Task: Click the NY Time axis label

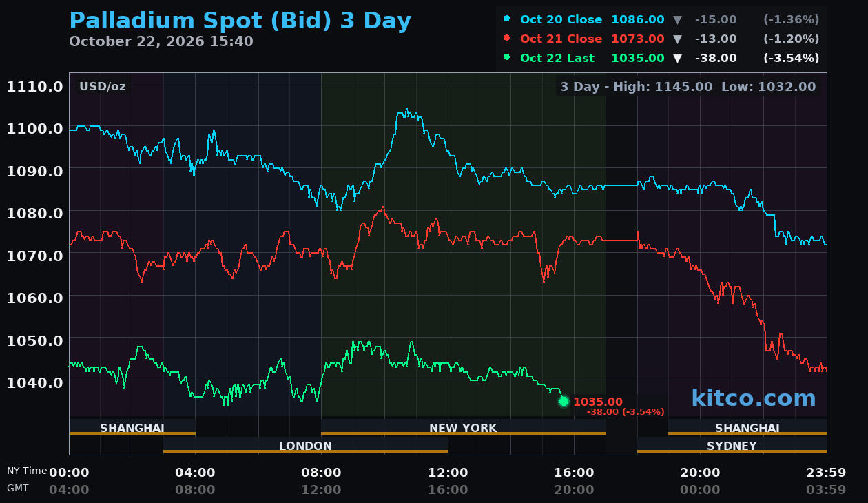Action: click(x=27, y=471)
